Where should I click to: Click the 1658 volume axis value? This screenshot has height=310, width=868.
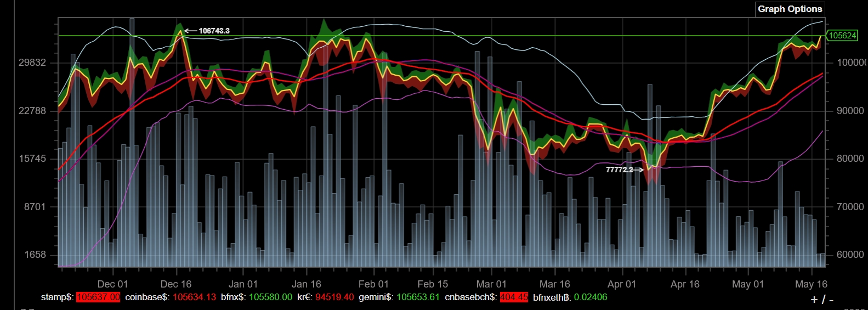click(35, 255)
